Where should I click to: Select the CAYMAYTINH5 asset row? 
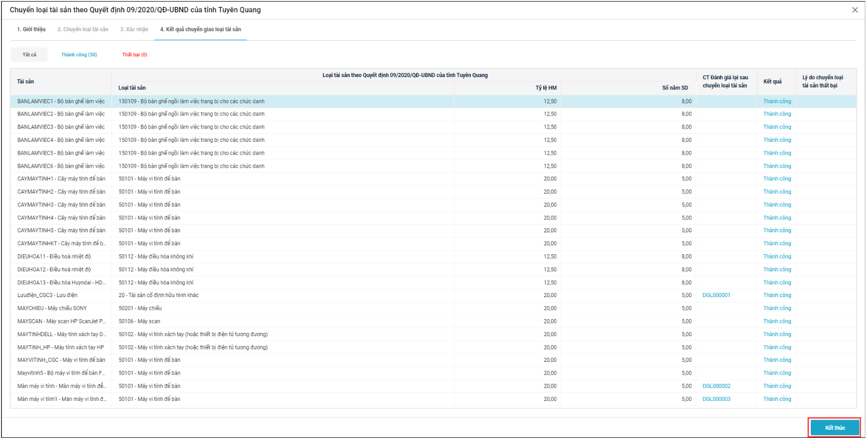click(x=433, y=231)
